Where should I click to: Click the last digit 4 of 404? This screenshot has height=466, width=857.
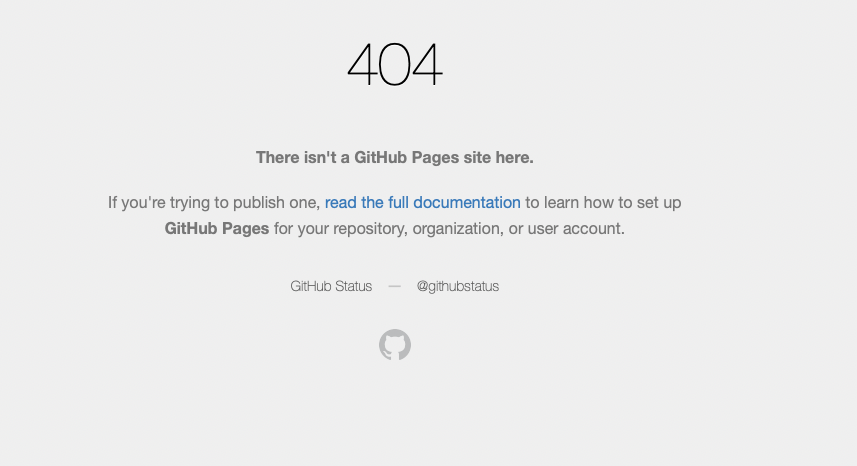pos(426,64)
